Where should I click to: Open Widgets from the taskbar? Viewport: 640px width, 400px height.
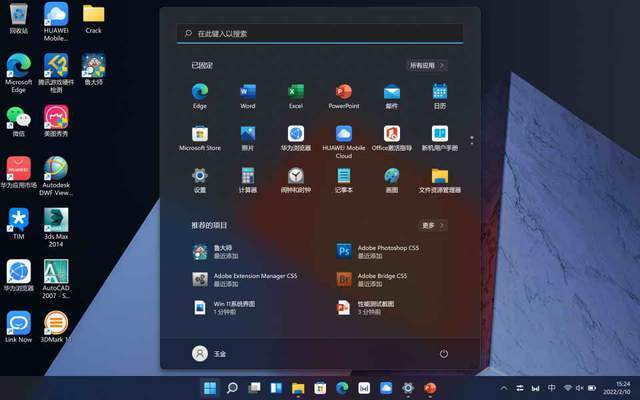click(276, 388)
